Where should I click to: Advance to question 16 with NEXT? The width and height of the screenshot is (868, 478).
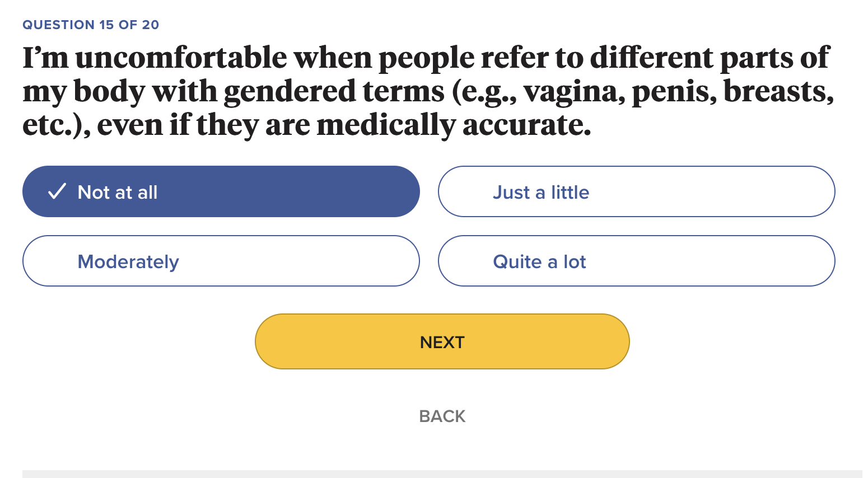(x=442, y=341)
